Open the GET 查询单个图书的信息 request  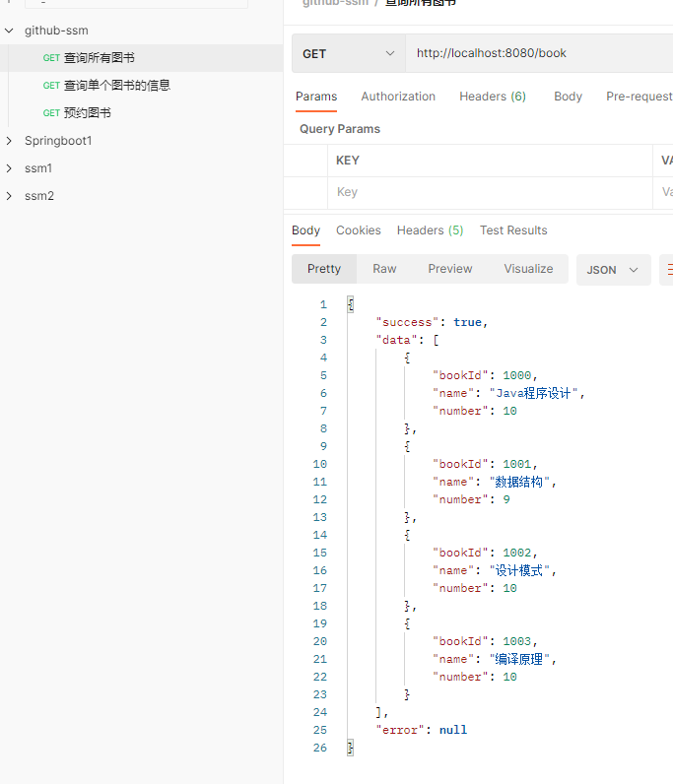point(141,86)
